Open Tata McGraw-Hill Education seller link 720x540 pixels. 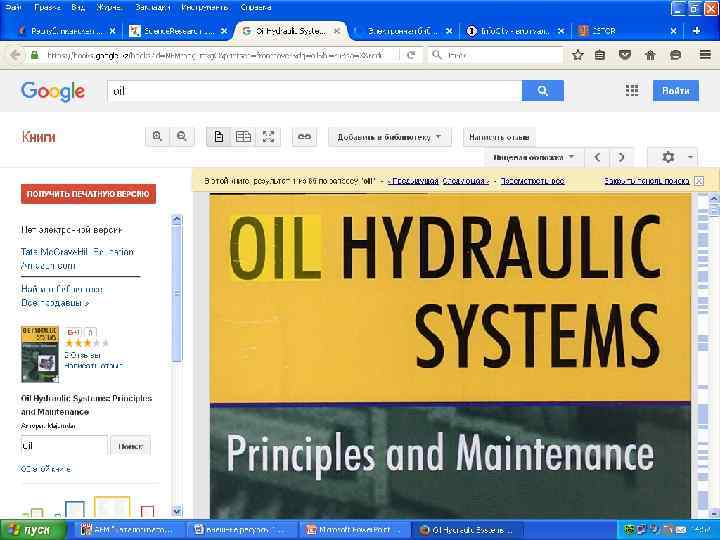(78, 252)
